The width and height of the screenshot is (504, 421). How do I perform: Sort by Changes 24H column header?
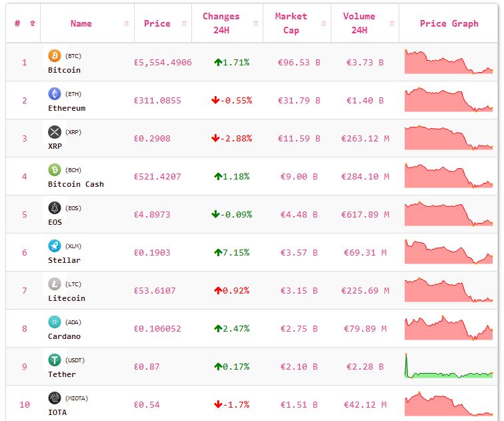221,23
